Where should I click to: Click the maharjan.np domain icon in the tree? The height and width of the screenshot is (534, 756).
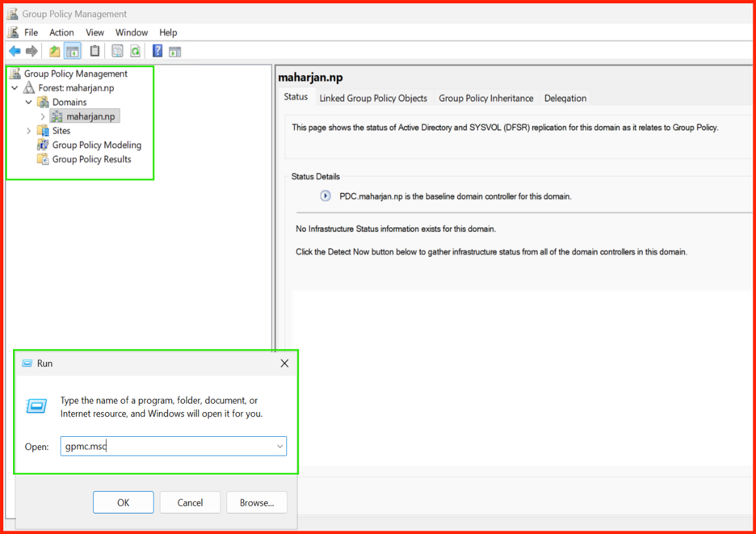coord(57,116)
